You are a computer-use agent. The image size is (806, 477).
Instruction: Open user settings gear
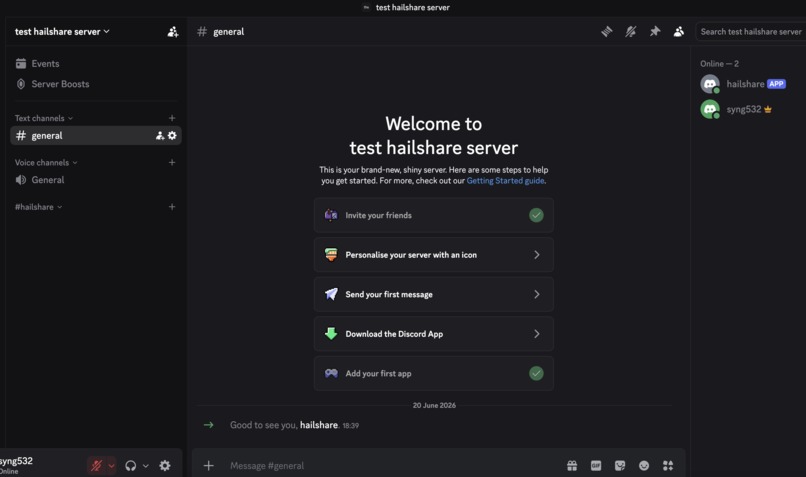(164, 466)
